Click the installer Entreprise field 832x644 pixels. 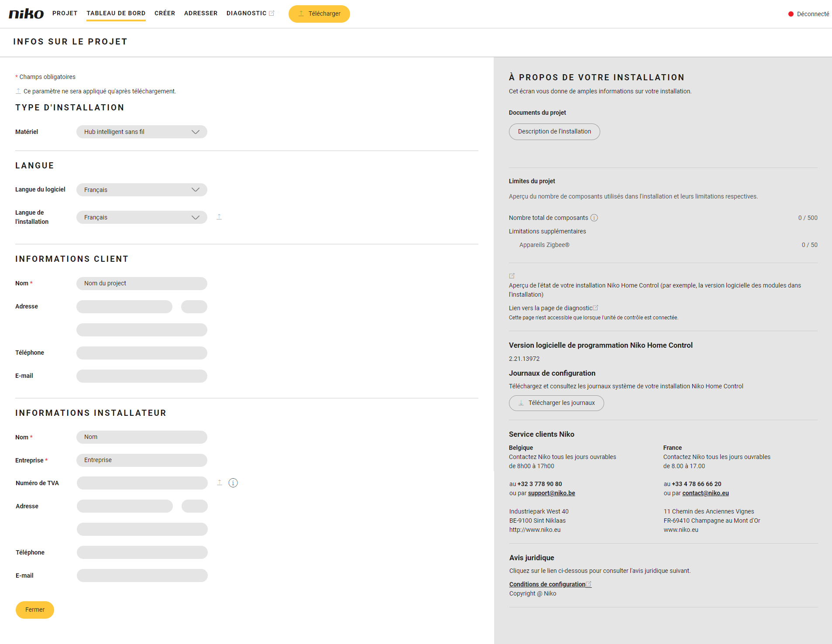(x=142, y=460)
